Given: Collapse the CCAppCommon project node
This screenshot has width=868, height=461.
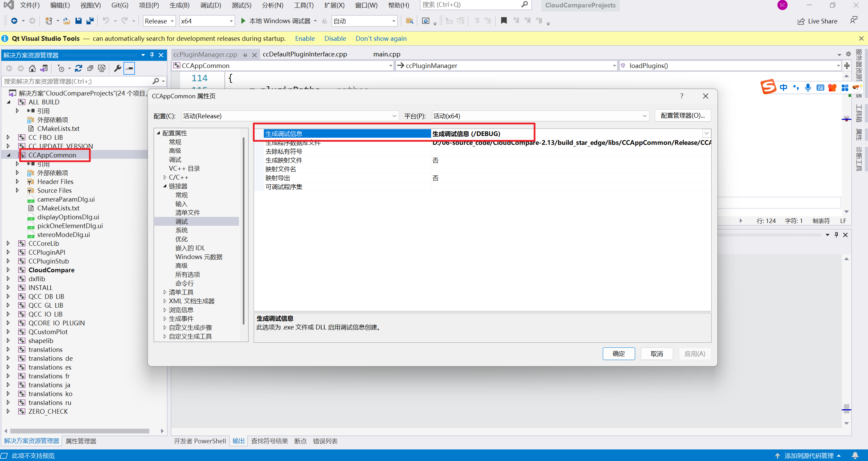Looking at the screenshot, I should pos(8,155).
